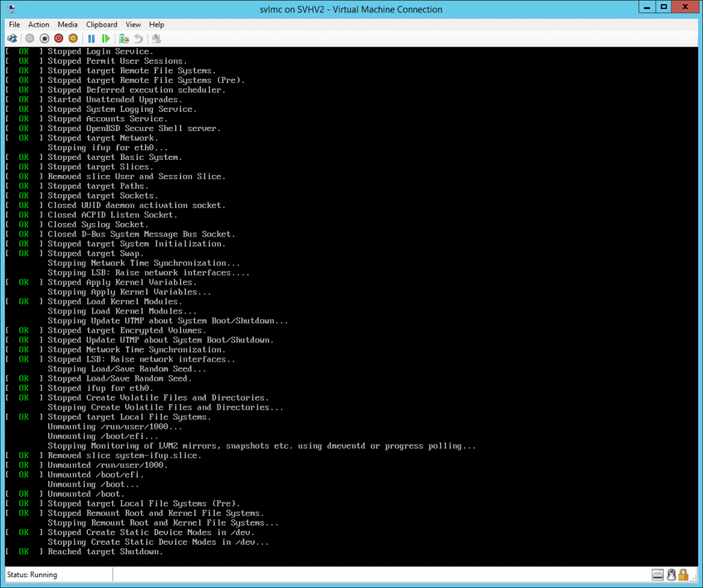This screenshot has height=588, width=703.
Task: Click the 'Reached target Shutdown.' console line
Action: tap(105, 552)
